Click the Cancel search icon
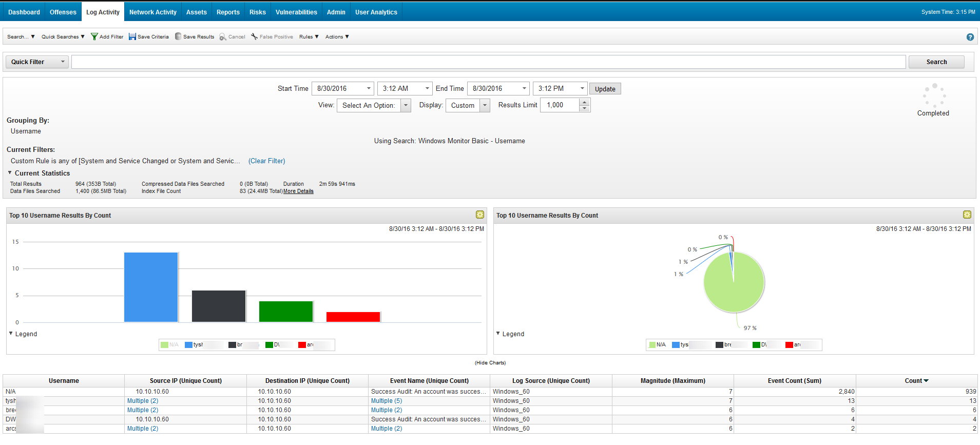This screenshot has height=445, width=980. click(x=223, y=37)
